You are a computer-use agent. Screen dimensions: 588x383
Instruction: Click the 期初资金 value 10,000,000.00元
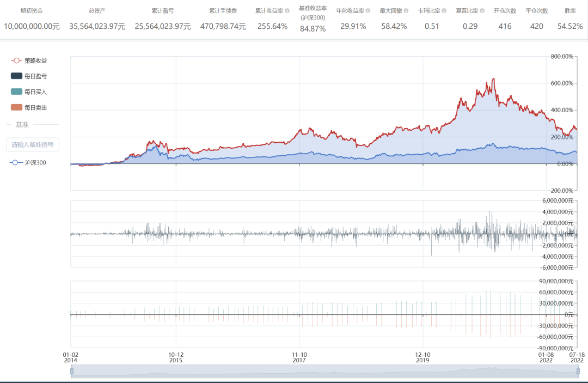point(32,26)
